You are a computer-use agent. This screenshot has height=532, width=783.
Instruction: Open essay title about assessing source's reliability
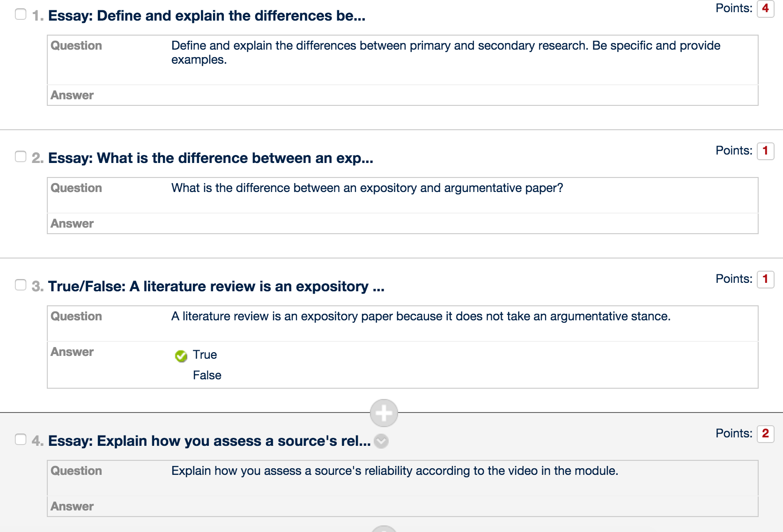coord(209,441)
